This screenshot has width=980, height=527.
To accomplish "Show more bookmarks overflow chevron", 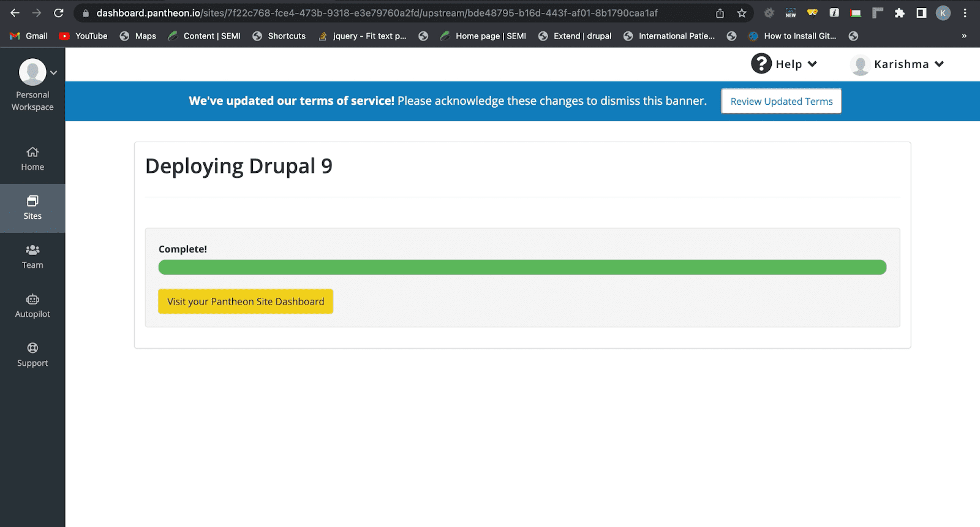I will click(964, 36).
